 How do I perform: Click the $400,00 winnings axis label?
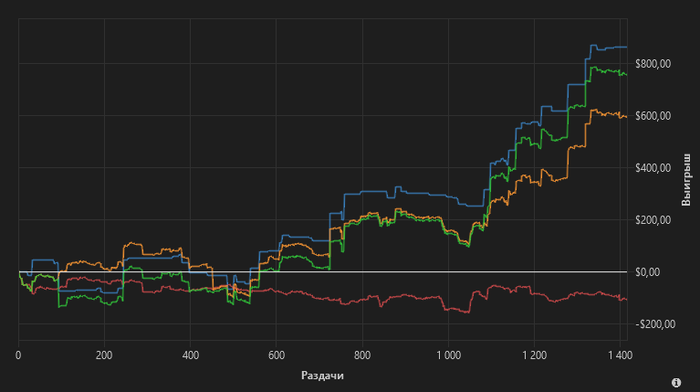click(653, 168)
